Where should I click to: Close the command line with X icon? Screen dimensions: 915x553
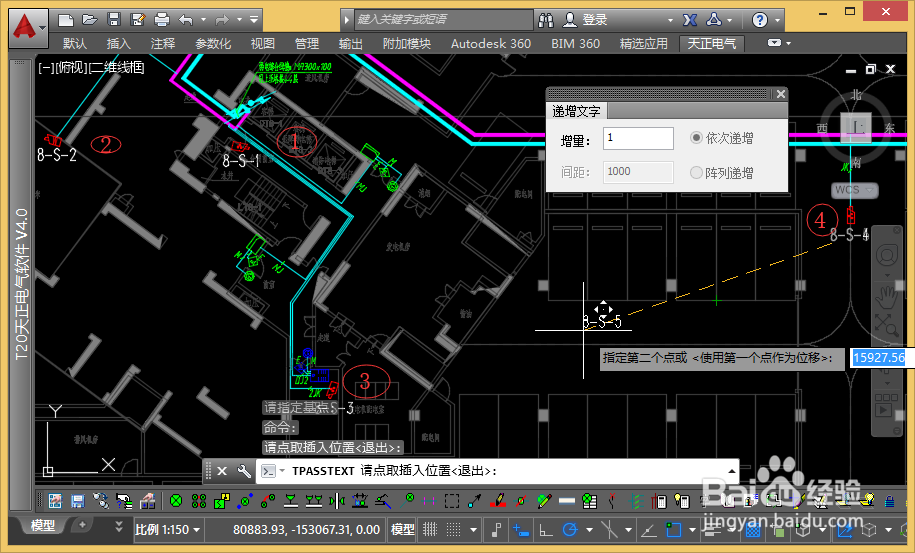222,471
